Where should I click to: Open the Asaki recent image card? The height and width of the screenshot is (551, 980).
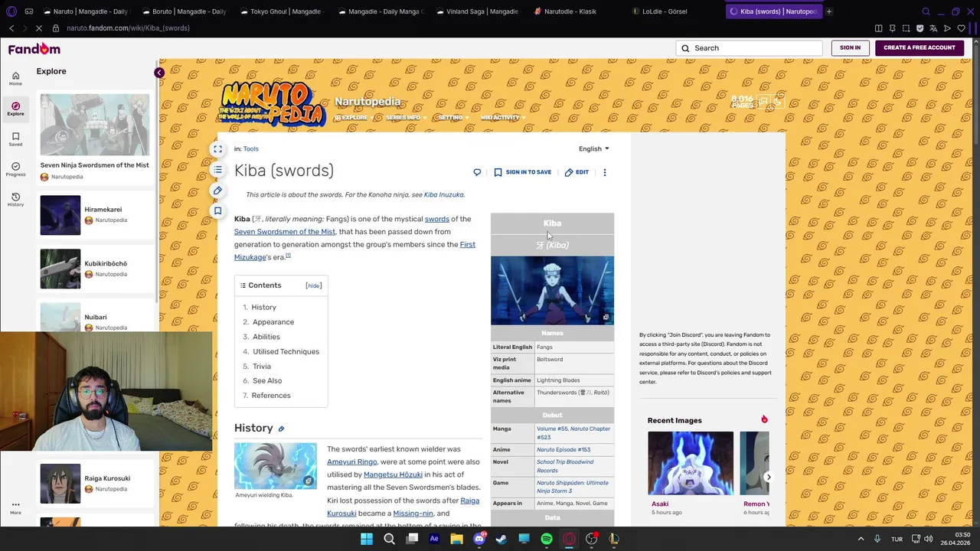click(691, 474)
